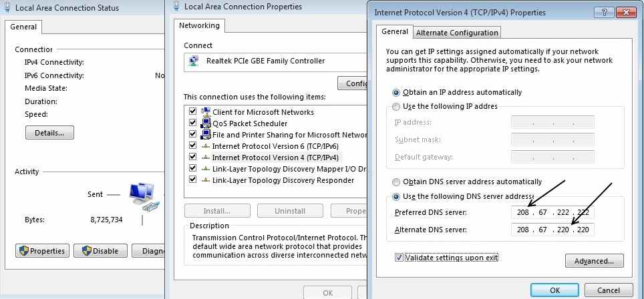Uncheck Internet Protocol Version 6 checkbox
Image resolution: width=644 pixels, height=299 pixels.
[192, 145]
